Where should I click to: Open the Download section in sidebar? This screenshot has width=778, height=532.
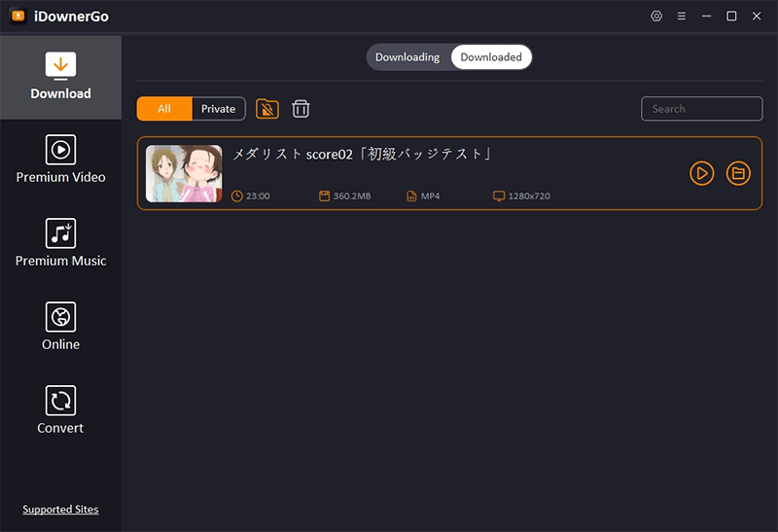[60, 78]
